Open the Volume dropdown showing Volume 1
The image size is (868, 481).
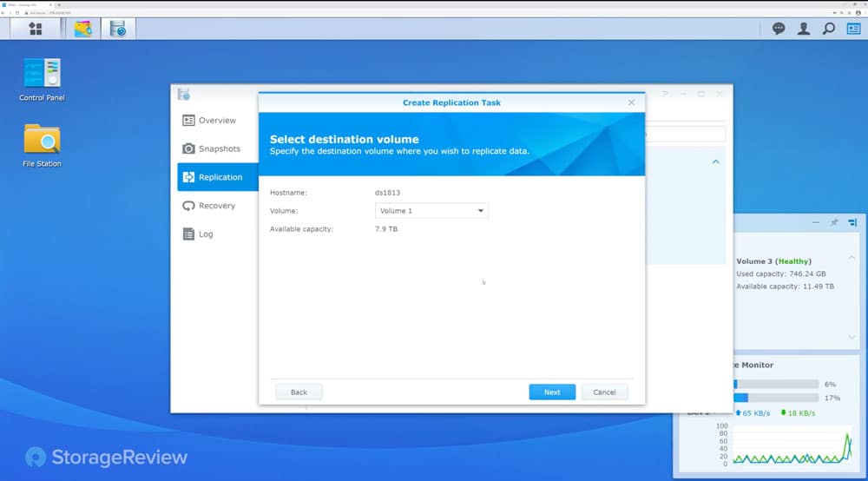[x=431, y=211]
